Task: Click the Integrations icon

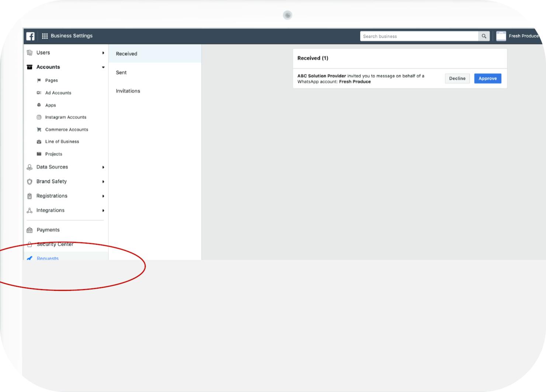Action: [x=29, y=211]
